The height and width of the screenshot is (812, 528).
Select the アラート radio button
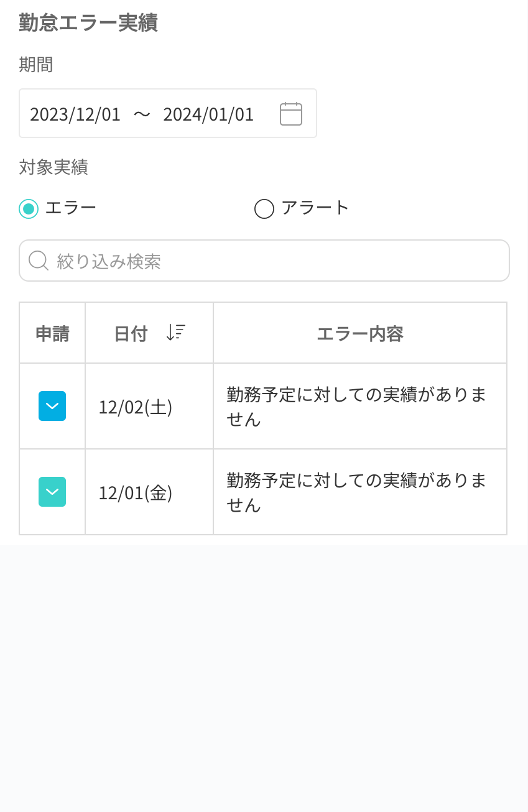(x=264, y=208)
